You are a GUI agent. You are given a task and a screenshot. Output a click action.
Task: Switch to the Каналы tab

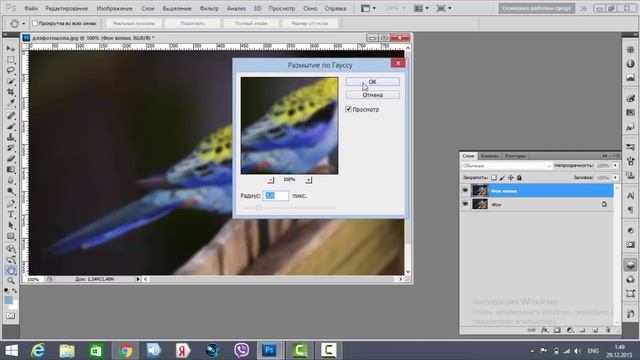click(489, 156)
